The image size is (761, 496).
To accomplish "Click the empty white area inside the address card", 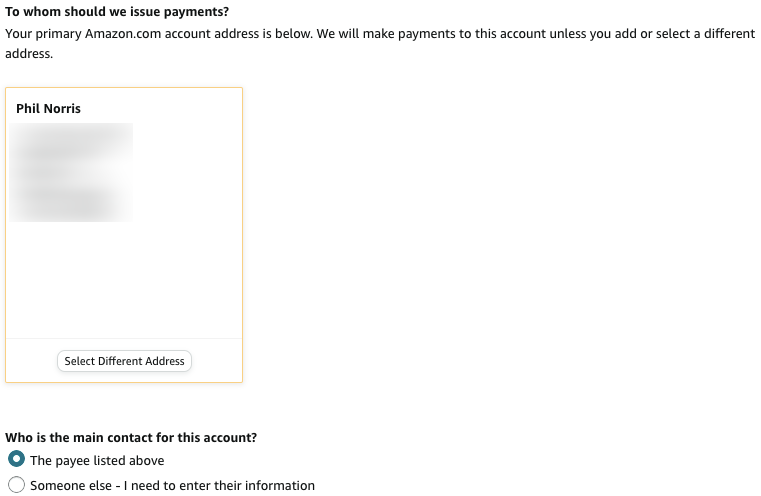I will pos(124,280).
